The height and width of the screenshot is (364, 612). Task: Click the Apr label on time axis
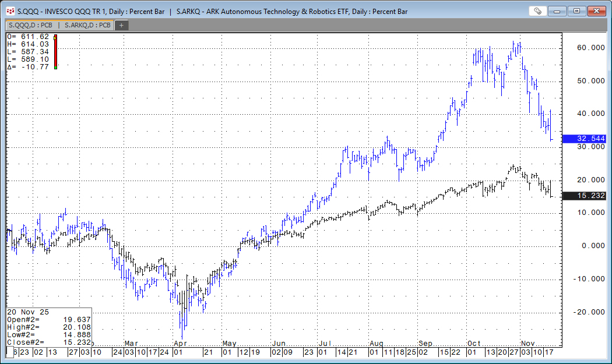tap(180, 343)
